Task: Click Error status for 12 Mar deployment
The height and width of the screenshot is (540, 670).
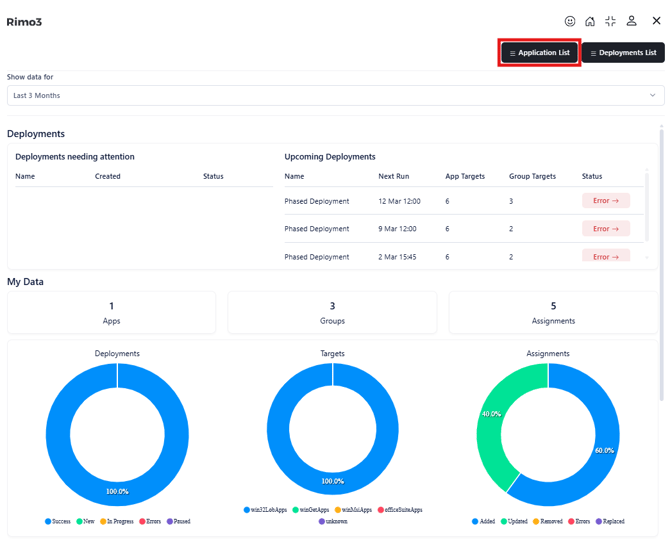Action: coord(606,201)
